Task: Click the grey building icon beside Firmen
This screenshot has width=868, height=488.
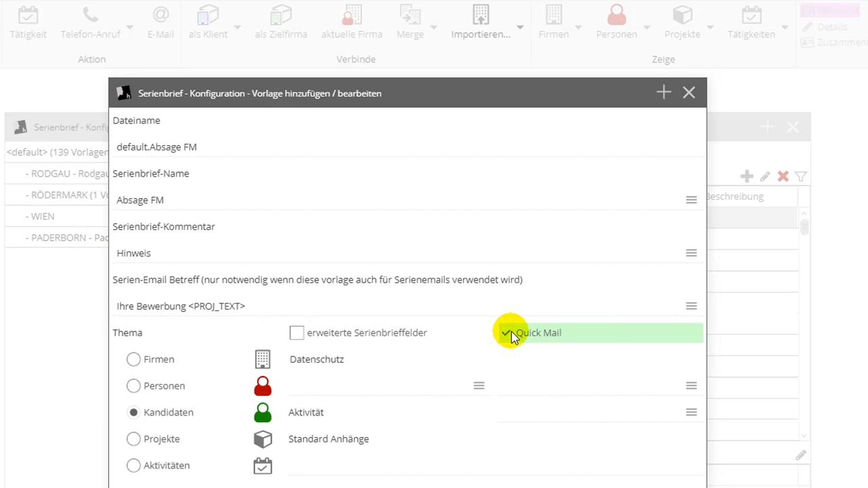Action: point(262,359)
